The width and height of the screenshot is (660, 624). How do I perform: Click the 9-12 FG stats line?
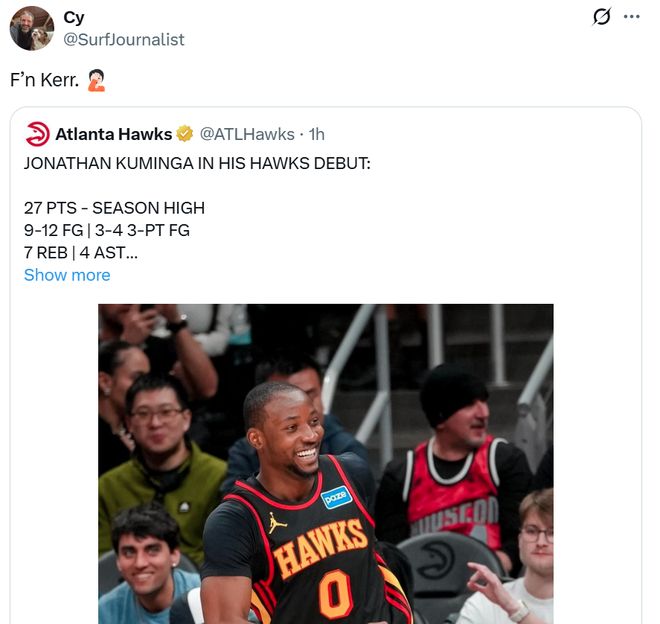point(106,230)
